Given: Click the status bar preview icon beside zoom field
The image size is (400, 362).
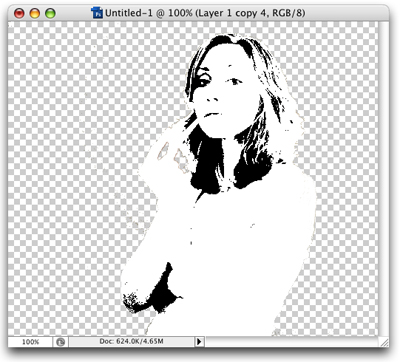Looking at the screenshot, I should coord(60,342).
